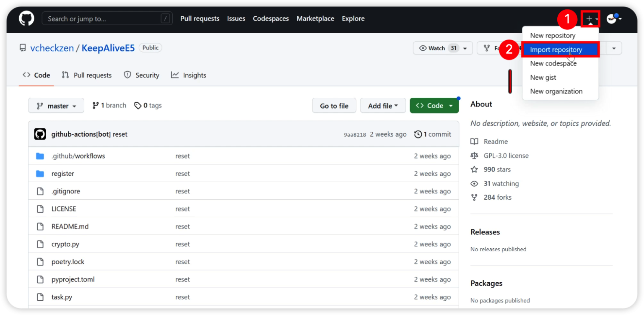Open the 0 tags link
This screenshot has width=644, height=315.
point(148,106)
